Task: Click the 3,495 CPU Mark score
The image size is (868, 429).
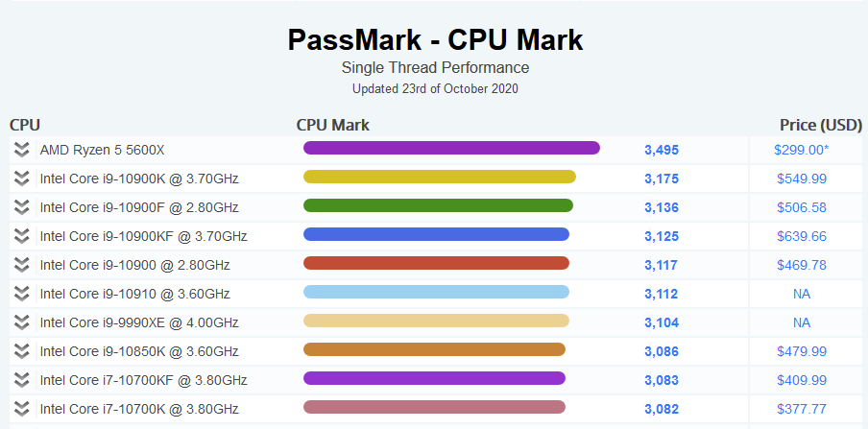Action: click(x=662, y=150)
